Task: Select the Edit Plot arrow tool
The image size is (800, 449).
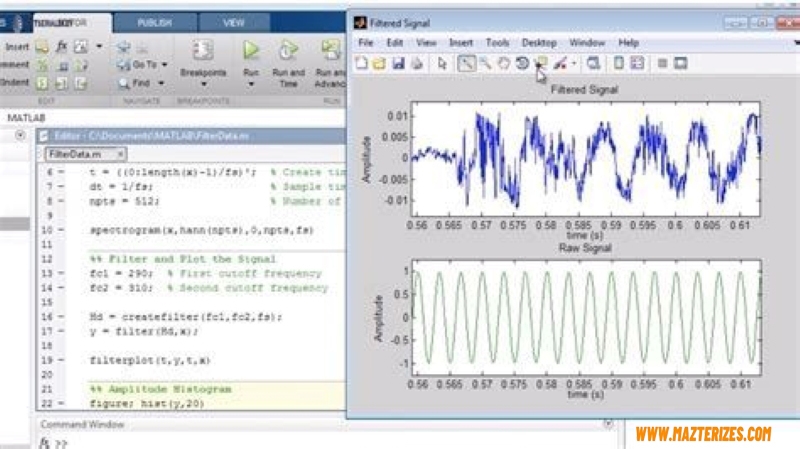Action: [x=442, y=64]
